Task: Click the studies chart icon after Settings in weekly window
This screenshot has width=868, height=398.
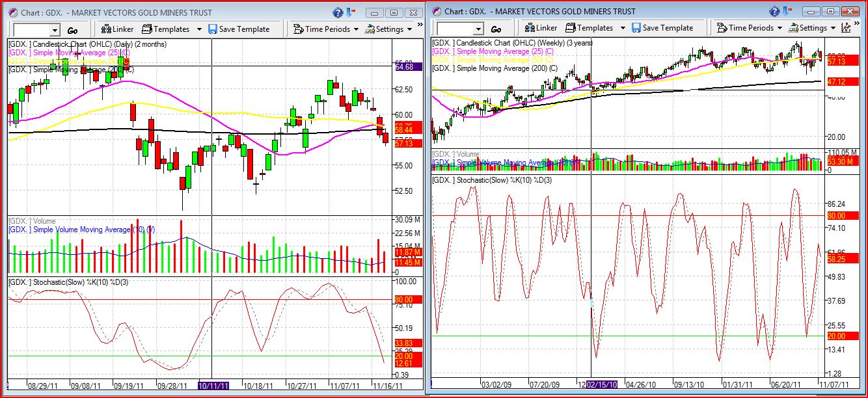Action: click(846, 28)
